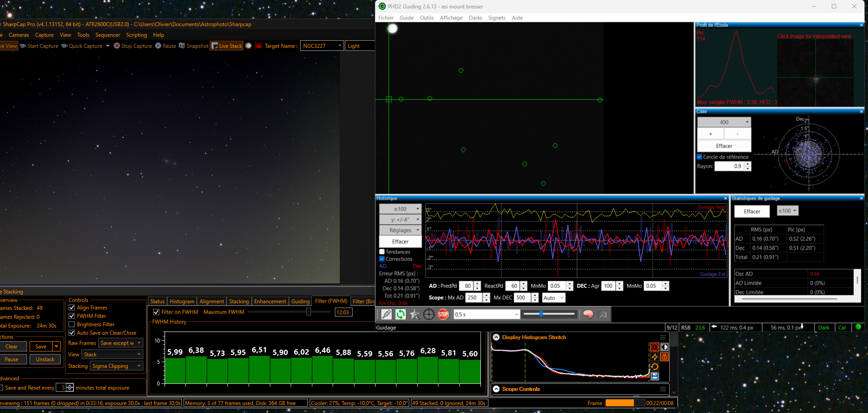Open the View Stack dropdown
Screen dimensions: 868x413
112,354
